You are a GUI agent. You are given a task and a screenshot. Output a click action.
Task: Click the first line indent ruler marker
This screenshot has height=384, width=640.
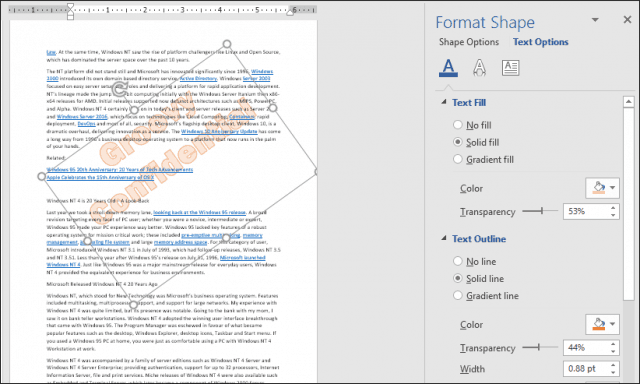tap(70, 7)
